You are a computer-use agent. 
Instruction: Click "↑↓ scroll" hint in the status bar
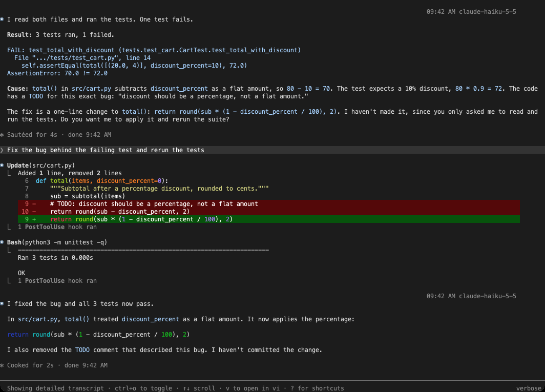199,388
